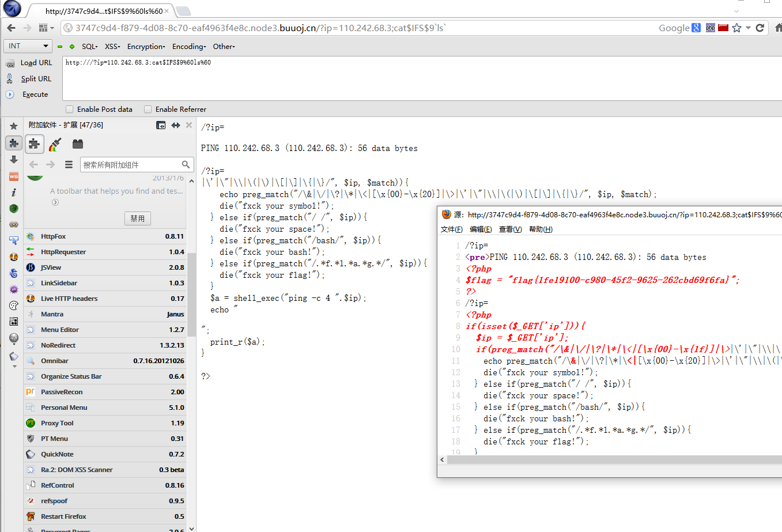Go to the home page icon

click(778, 28)
